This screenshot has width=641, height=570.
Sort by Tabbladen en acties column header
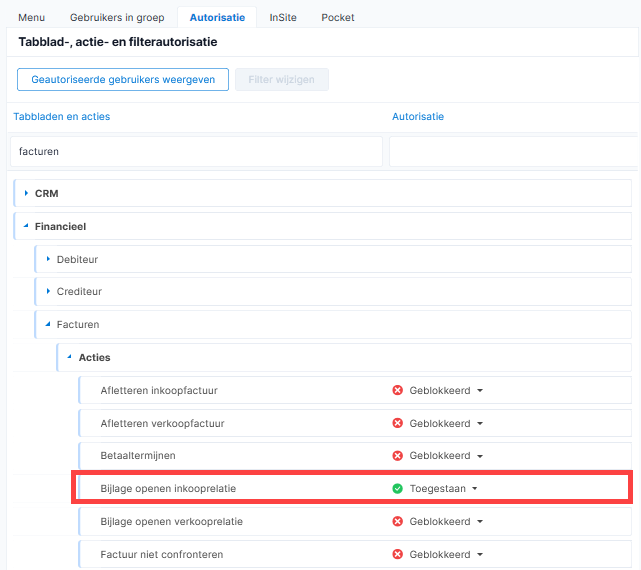point(62,117)
